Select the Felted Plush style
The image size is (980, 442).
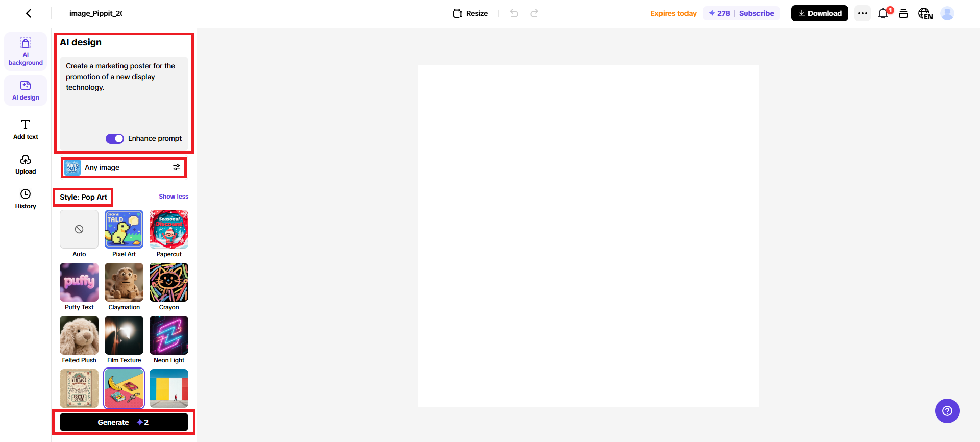click(x=79, y=335)
